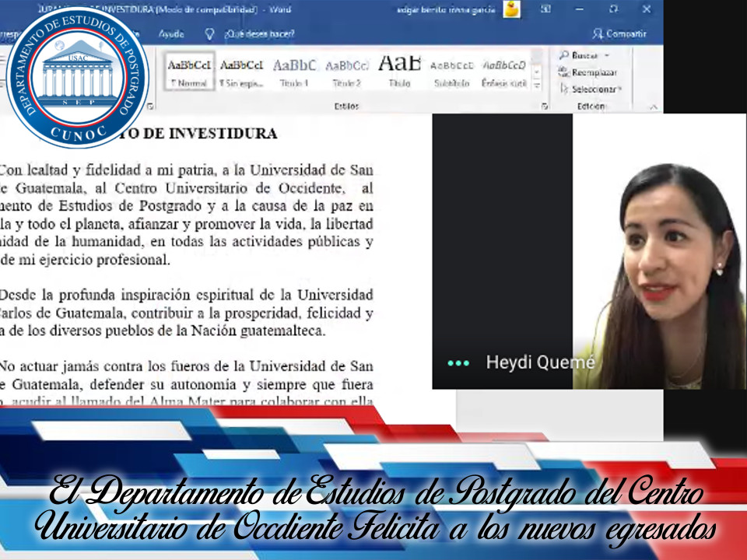Click the user name edgar benito
Screen dimensions: 747x560
[446, 9]
